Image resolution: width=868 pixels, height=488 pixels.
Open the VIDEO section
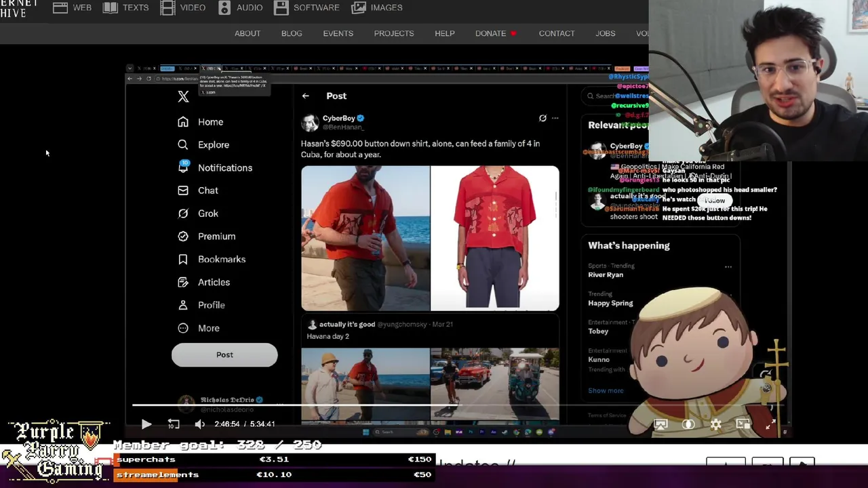pos(182,7)
